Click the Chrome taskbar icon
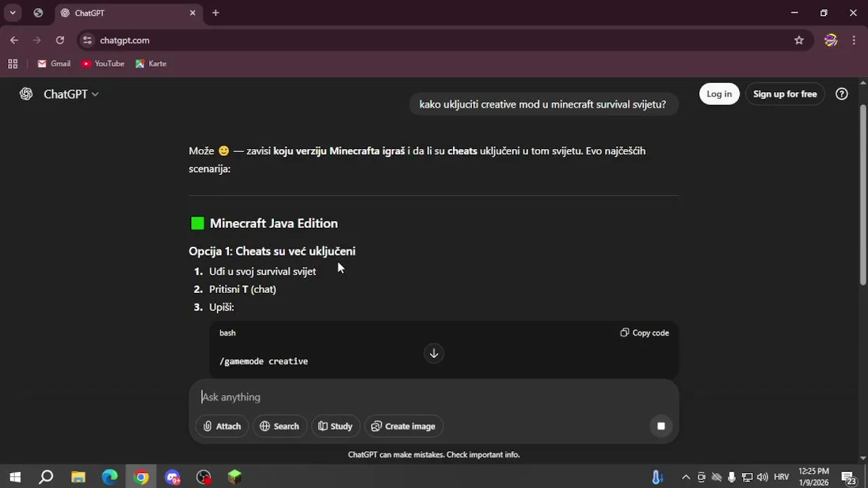The image size is (868, 488). [141, 477]
